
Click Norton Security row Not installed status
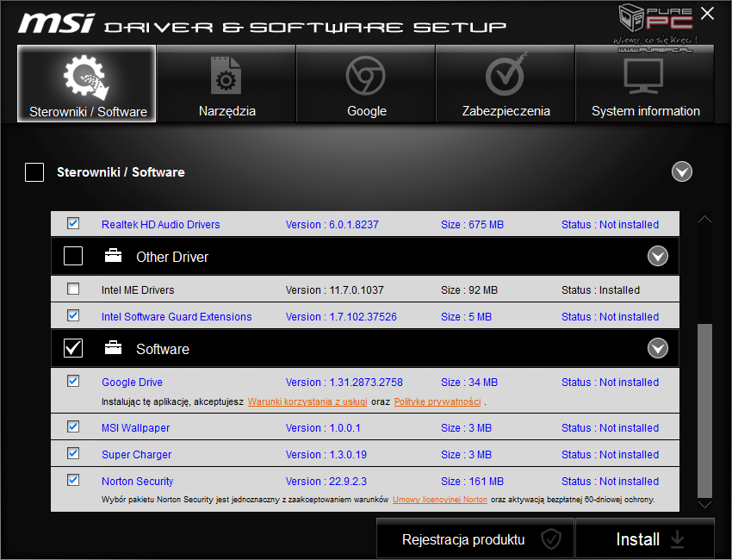click(x=610, y=481)
